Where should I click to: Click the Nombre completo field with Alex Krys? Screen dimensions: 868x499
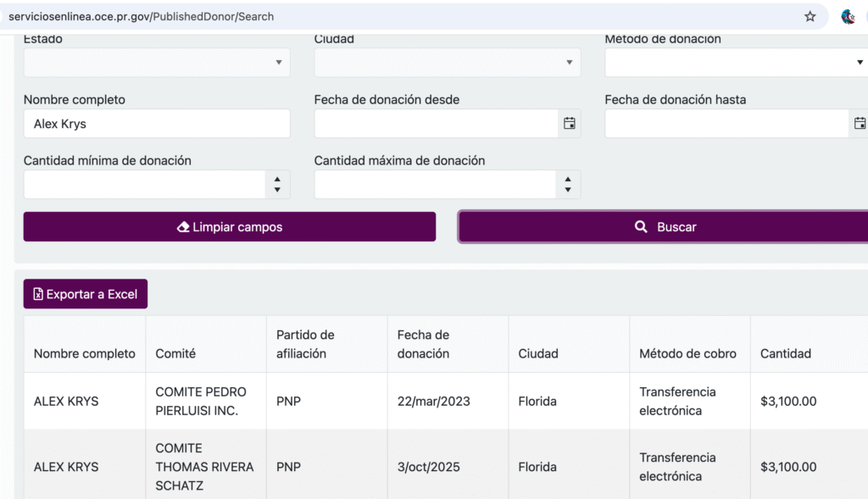(157, 124)
